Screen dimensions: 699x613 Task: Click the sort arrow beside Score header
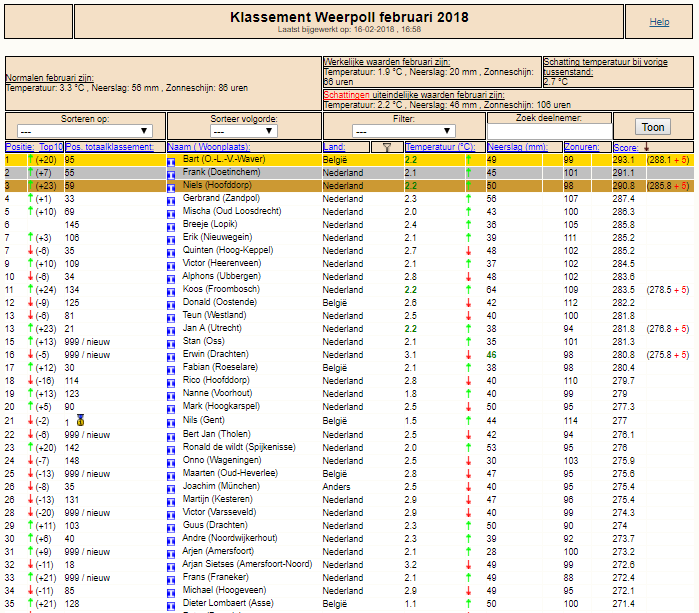click(x=646, y=147)
